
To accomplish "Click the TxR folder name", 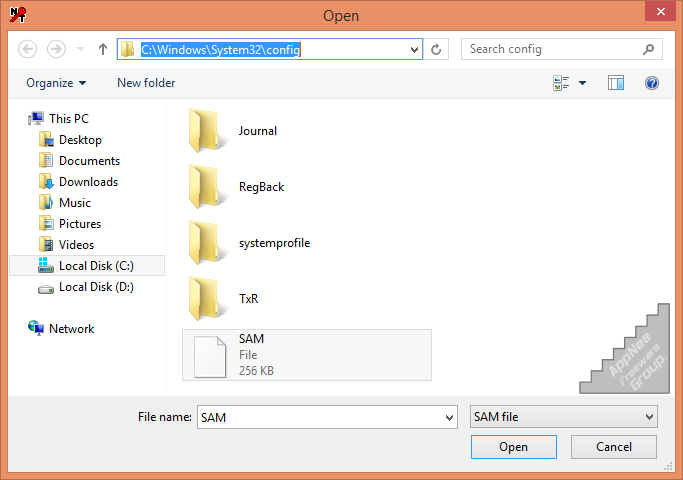I will [248, 298].
